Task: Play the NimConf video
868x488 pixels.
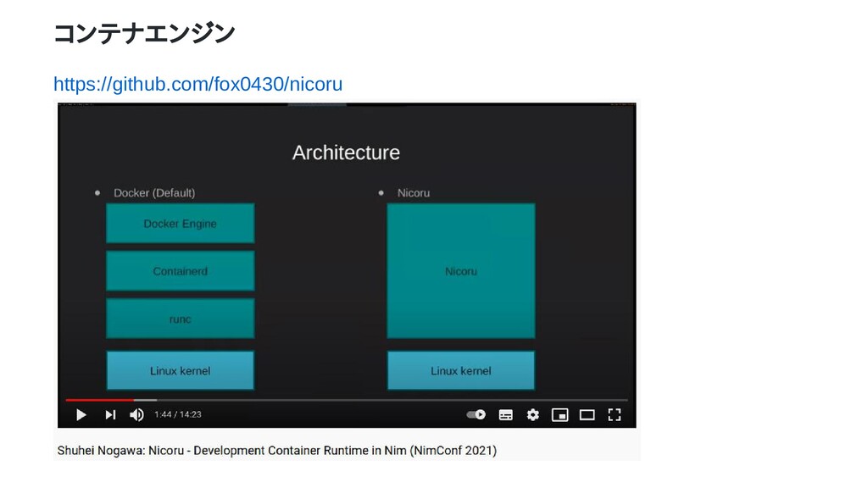Action: tap(81, 414)
